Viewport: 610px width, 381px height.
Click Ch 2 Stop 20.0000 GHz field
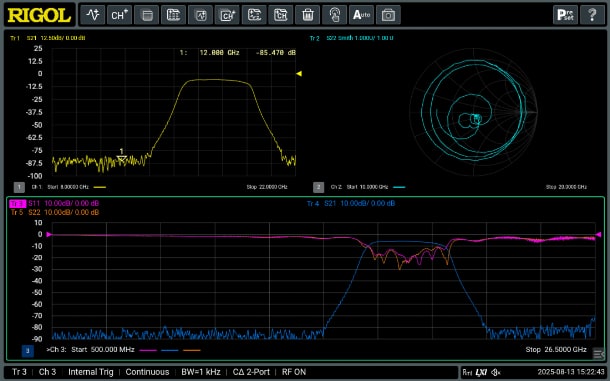pos(566,187)
